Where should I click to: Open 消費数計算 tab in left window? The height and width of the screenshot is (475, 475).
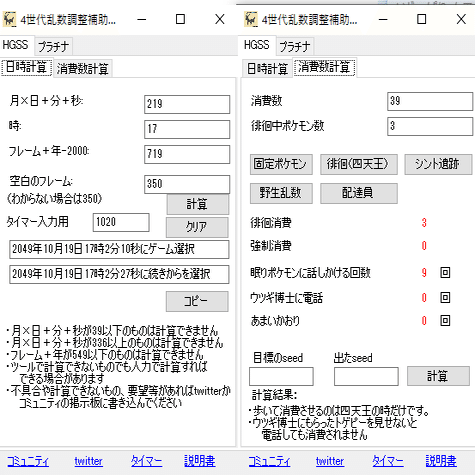[82, 69]
